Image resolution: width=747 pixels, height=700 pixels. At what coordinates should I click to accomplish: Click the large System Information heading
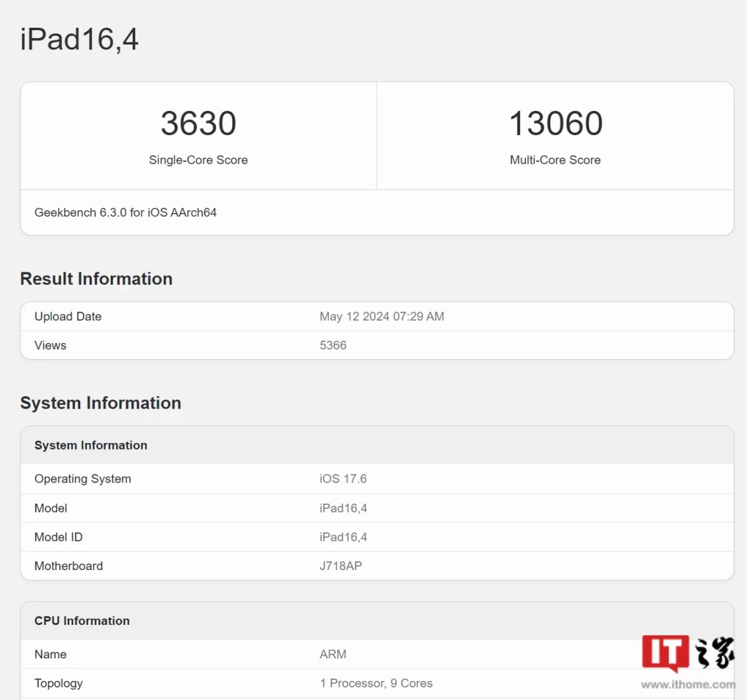pyautogui.click(x=101, y=403)
